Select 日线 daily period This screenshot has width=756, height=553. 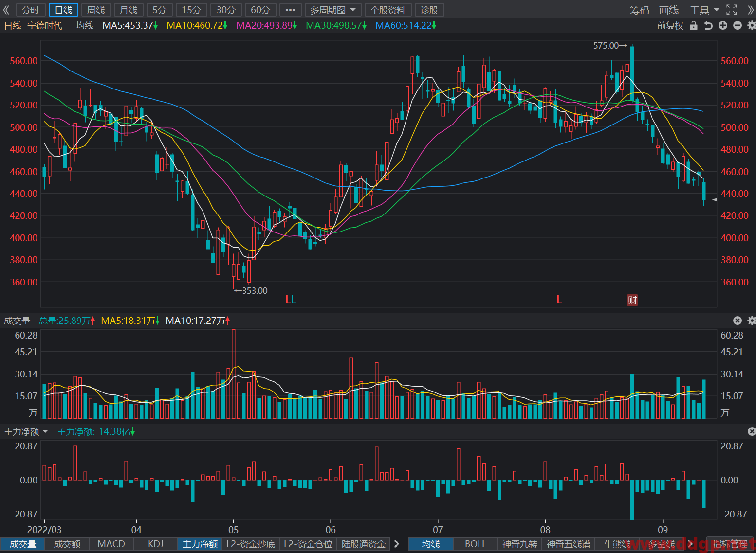(63, 10)
